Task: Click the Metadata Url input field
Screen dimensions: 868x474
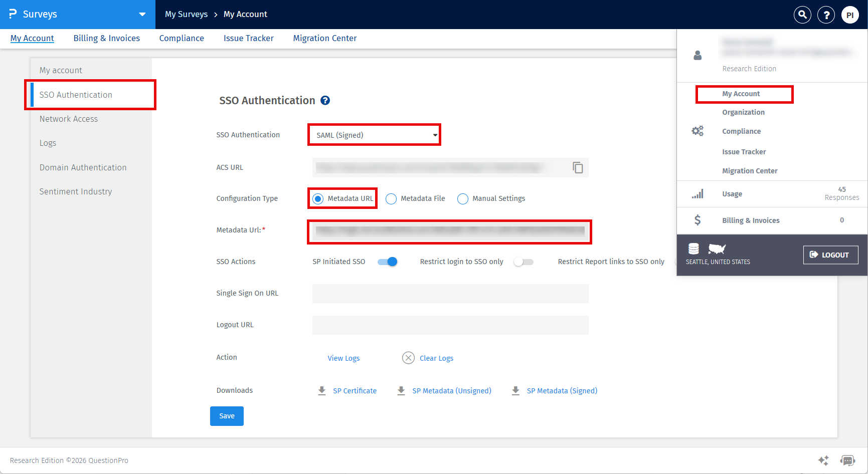Action: (x=449, y=231)
